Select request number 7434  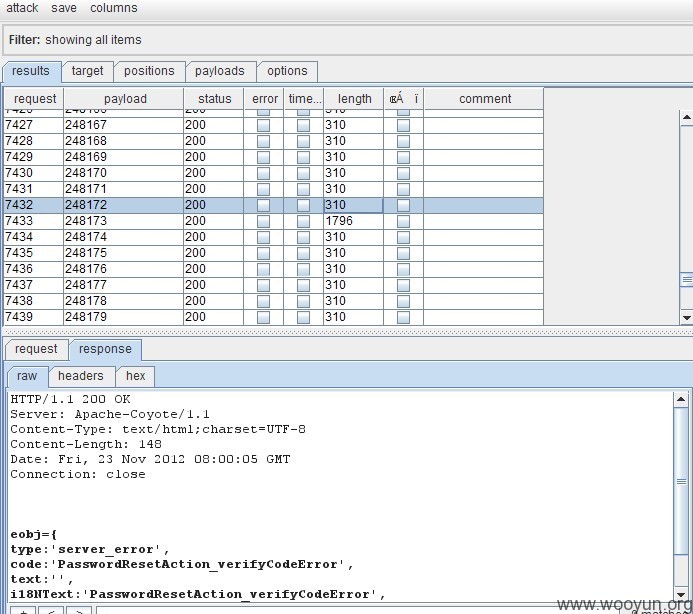coord(19,237)
